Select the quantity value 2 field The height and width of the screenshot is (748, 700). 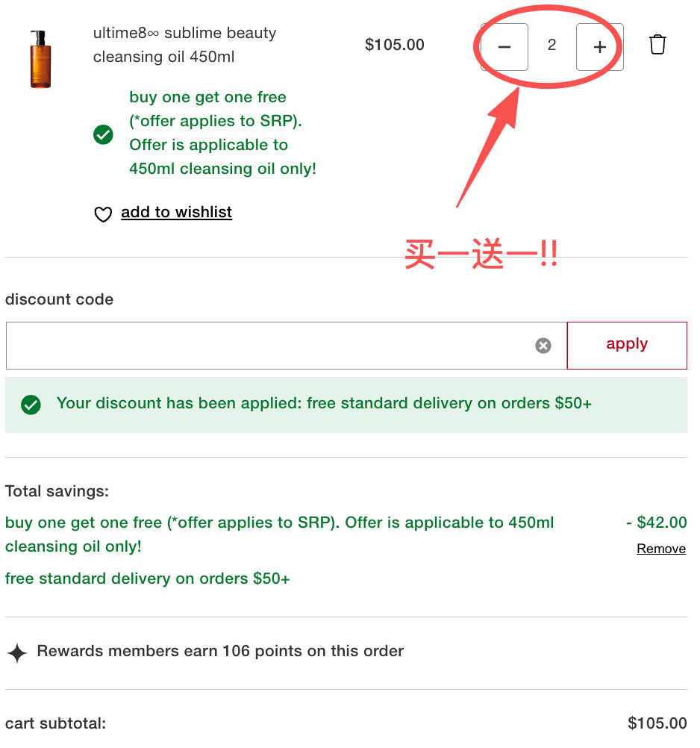click(x=551, y=46)
